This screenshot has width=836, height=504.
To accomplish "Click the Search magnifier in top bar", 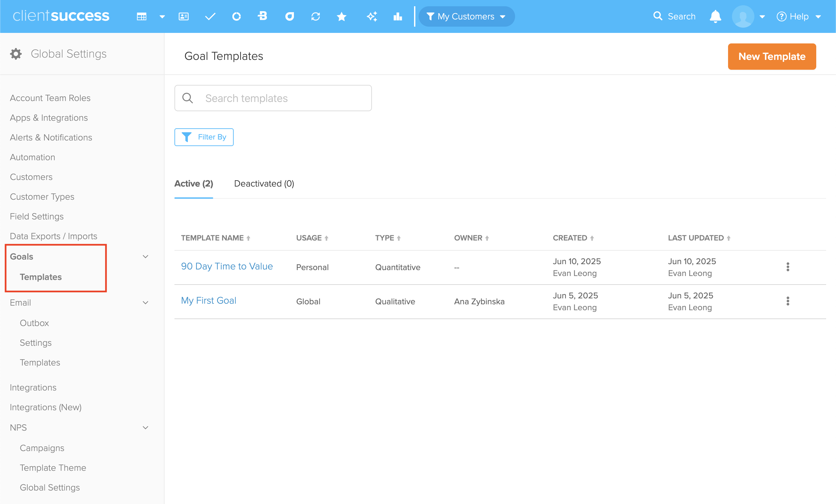I will (x=658, y=16).
